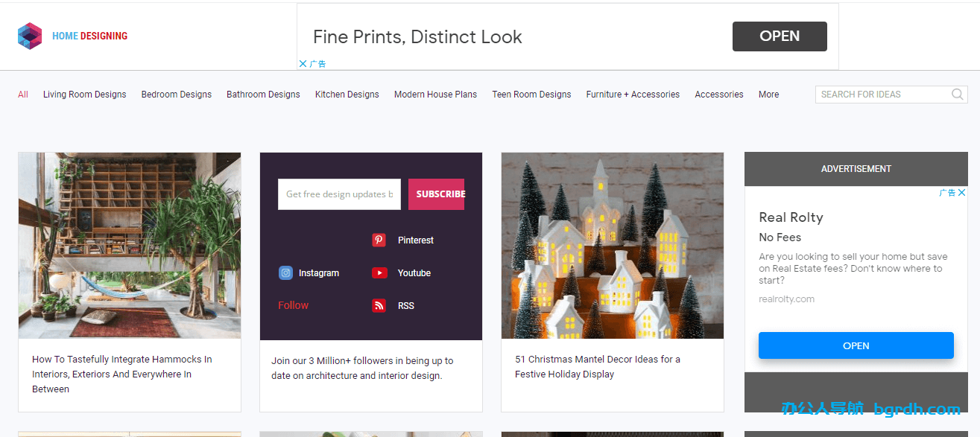Click the RSS feed icon

coord(379,306)
